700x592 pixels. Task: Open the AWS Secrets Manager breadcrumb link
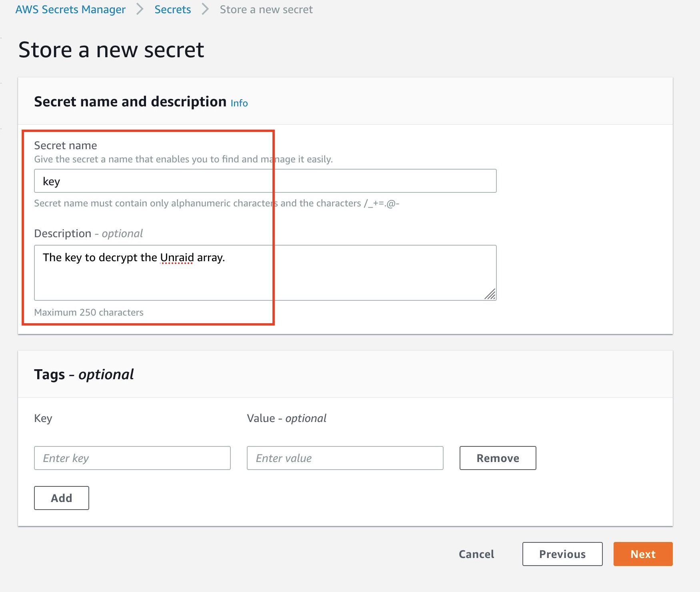(x=70, y=10)
